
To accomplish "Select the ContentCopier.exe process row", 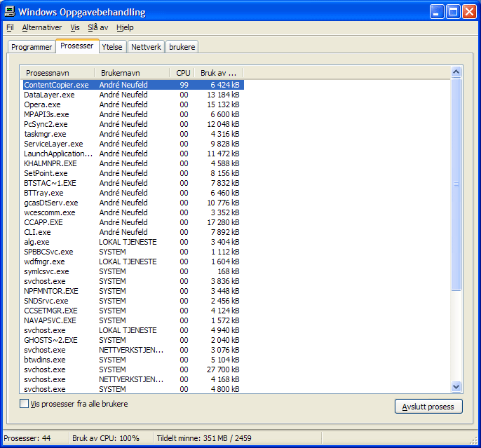I will coord(133,85).
